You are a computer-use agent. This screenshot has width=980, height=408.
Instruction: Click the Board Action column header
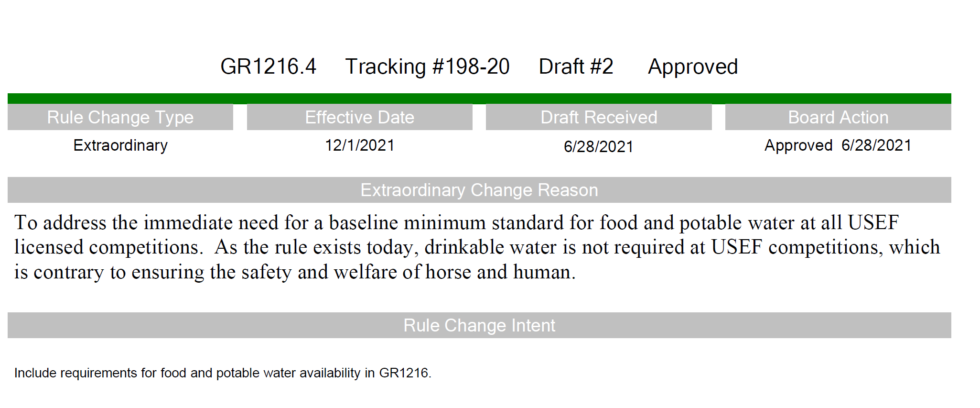pos(838,117)
